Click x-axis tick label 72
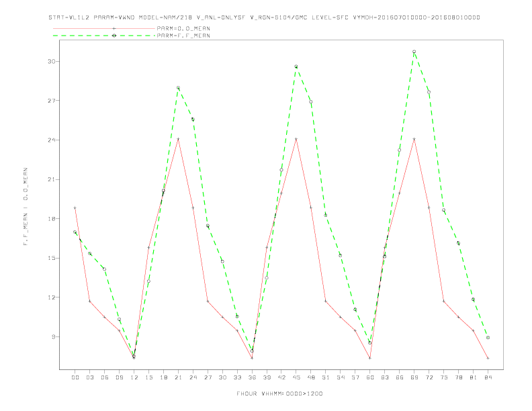Viewport: 532px width, 411px height. 429,377
